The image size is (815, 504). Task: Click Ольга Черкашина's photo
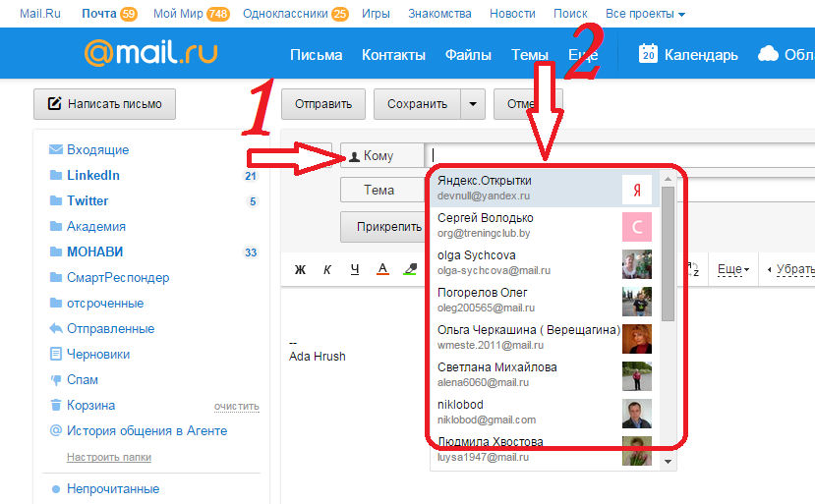[x=637, y=339]
